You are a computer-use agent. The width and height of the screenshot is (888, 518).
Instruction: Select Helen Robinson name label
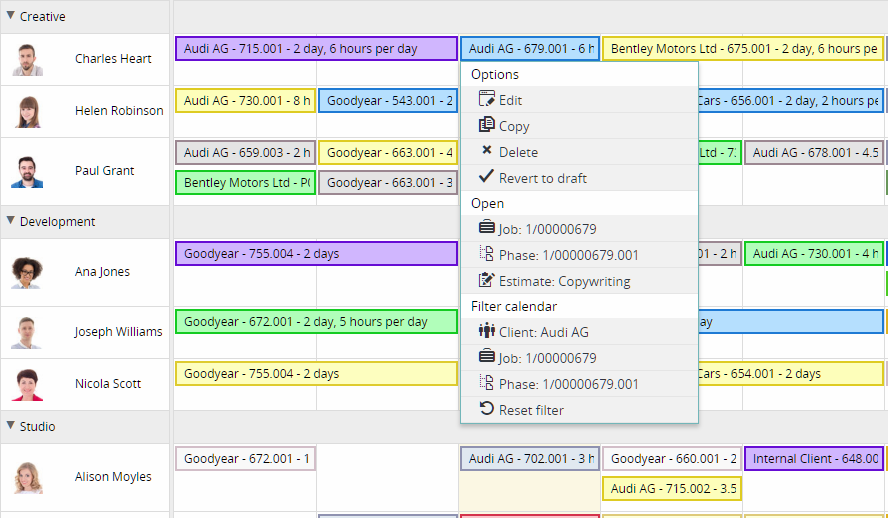119,111
